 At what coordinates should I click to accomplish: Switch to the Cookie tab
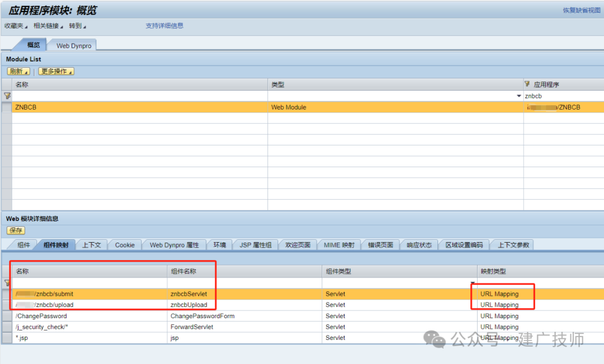click(125, 245)
